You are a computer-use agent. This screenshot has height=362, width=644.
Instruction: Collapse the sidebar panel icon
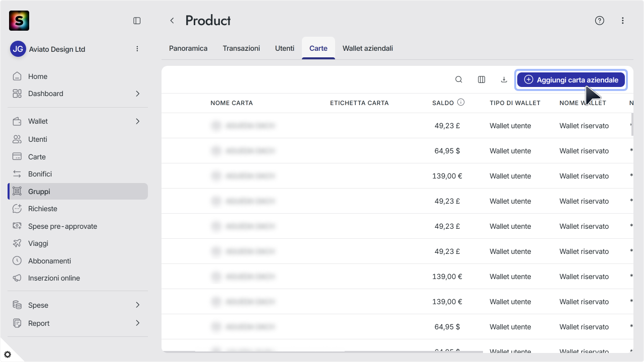[137, 21]
